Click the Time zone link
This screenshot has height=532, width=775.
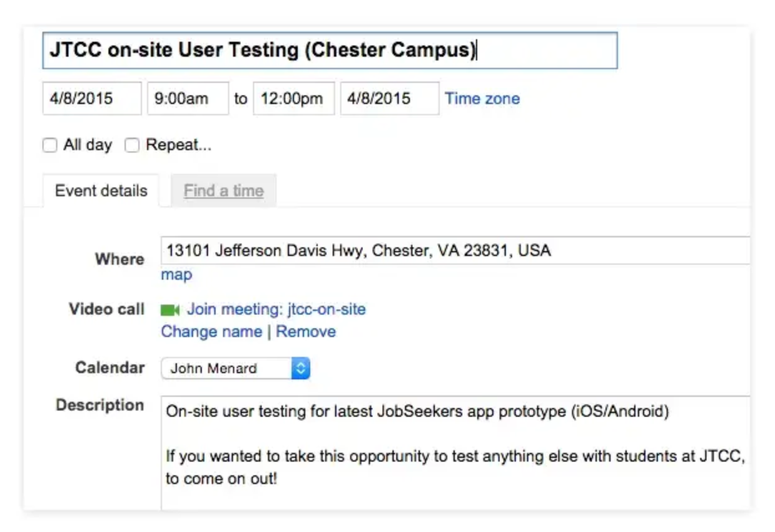click(482, 99)
